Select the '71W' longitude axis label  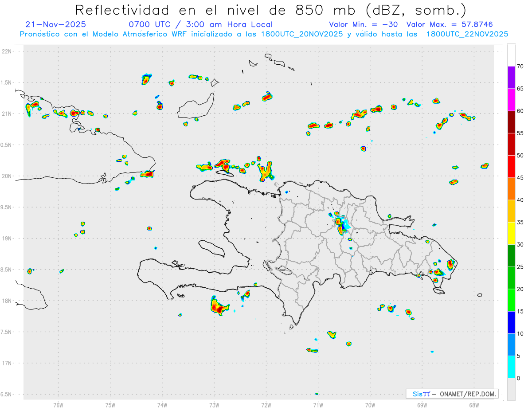318,405
